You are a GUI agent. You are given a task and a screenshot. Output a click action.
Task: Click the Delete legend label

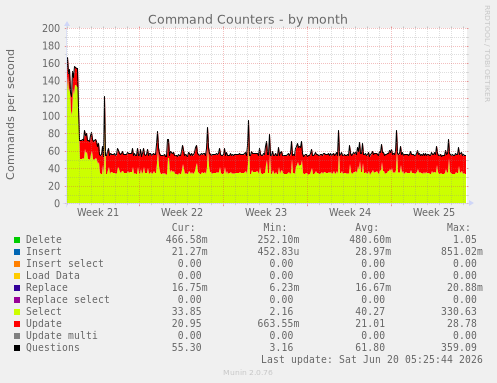pos(44,239)
